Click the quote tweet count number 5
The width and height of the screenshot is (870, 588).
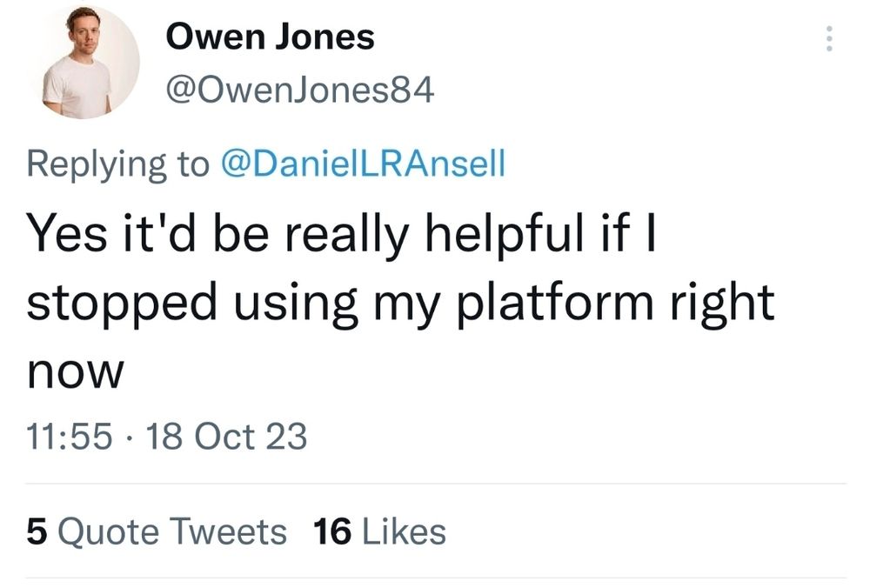point(36,531)
